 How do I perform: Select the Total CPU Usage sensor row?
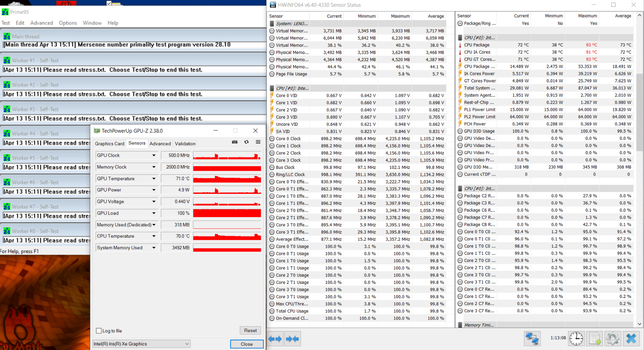click(358, 311)
